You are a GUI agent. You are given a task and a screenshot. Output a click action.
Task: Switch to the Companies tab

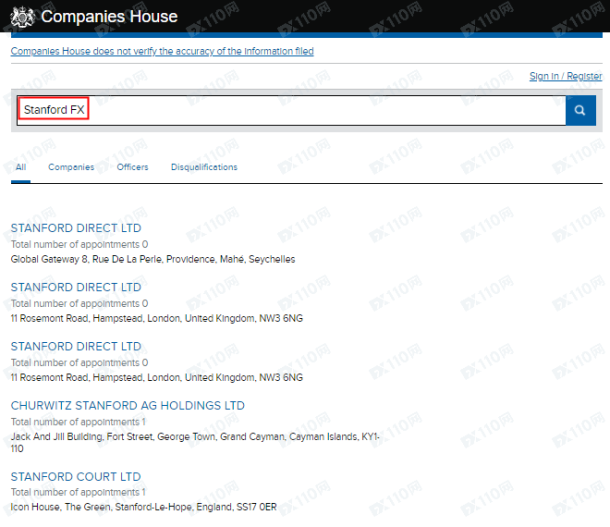pyautogui.click(x=71, y=167)
